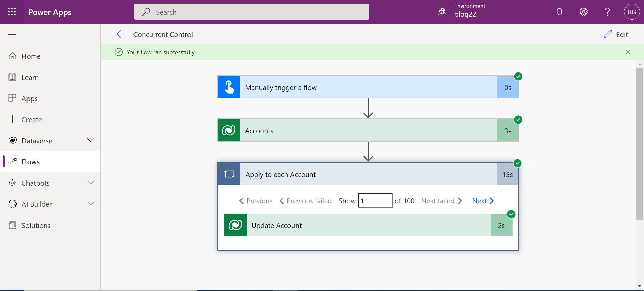
Task: Open Apps in the sidebar
Action: coord(50,98)
